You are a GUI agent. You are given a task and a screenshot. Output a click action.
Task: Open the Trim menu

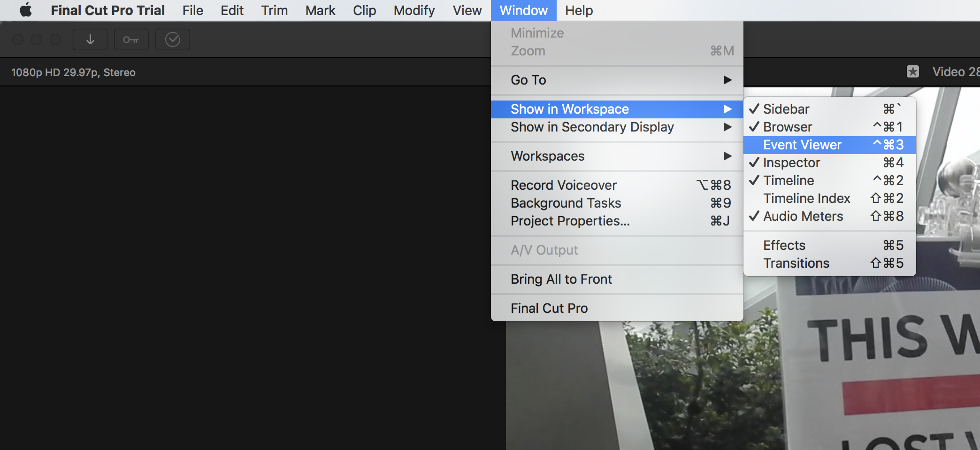coord(274,10)
